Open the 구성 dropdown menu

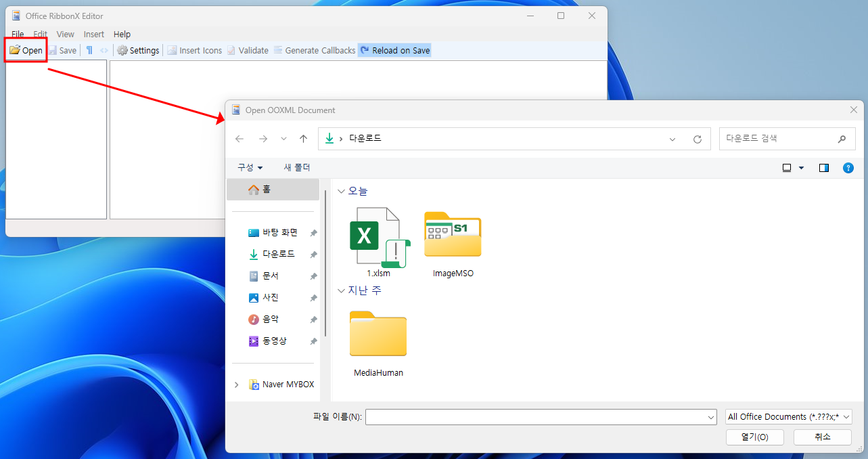pyautogui.click(x=250, y=167)
